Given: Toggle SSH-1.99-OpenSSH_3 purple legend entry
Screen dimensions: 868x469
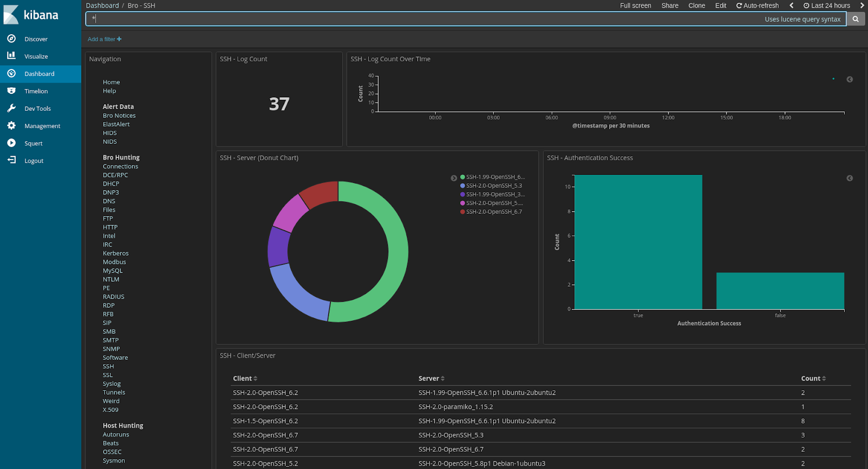Looking at the screenshot, I should click(x=493, y=194).
